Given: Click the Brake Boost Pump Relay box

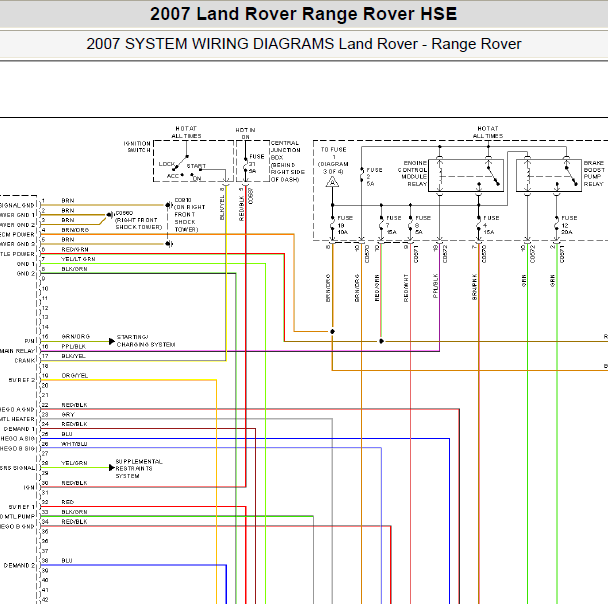Looking at the screenshot, I should (x=549, y=175).
